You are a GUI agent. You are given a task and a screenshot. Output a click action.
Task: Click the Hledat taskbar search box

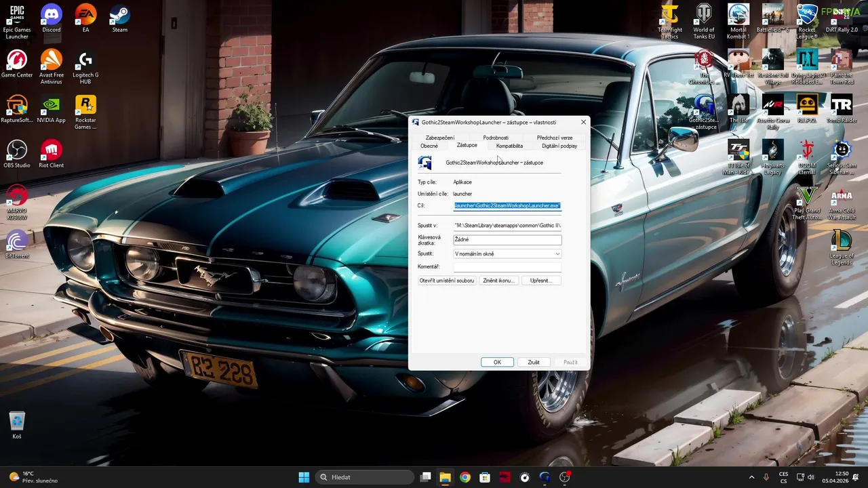point(363,477)
